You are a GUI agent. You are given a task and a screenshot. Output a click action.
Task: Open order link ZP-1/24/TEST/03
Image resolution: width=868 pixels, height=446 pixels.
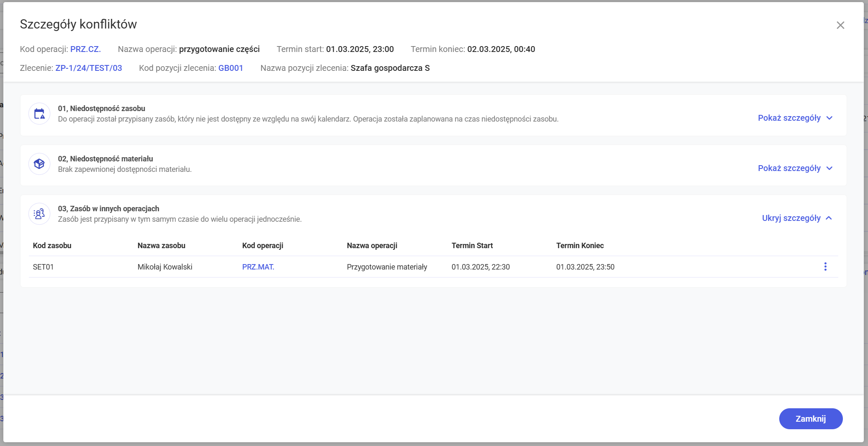click(x=89, y=68)
